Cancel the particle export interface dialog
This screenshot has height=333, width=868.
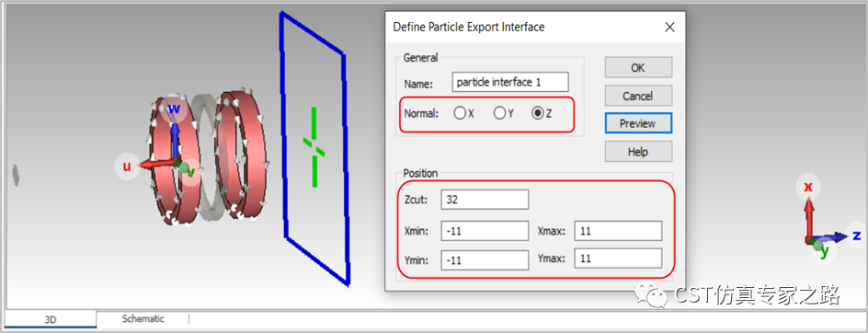pos(638,96)
